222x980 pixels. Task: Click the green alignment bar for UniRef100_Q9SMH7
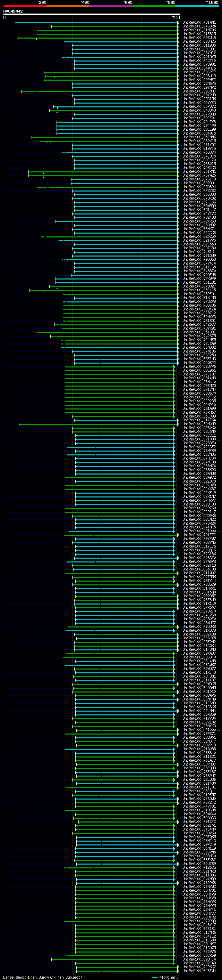pyautogui.click(x=100, y=91)
